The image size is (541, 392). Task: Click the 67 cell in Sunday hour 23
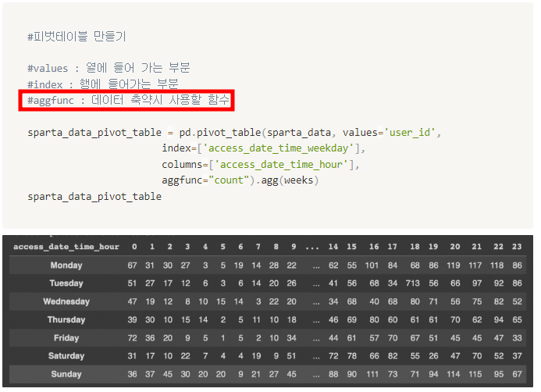(x=517, y=374)
